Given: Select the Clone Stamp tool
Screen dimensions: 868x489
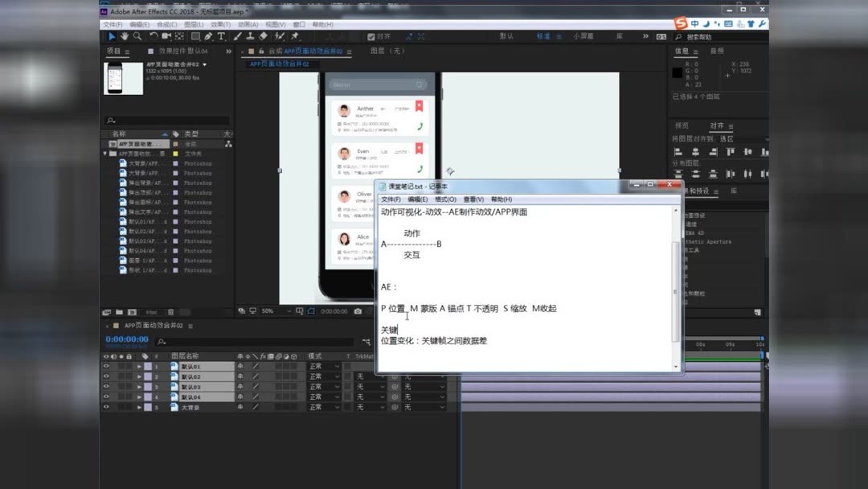Looking at the screenshot, I should pyautogui.click(x=248, y=36).
